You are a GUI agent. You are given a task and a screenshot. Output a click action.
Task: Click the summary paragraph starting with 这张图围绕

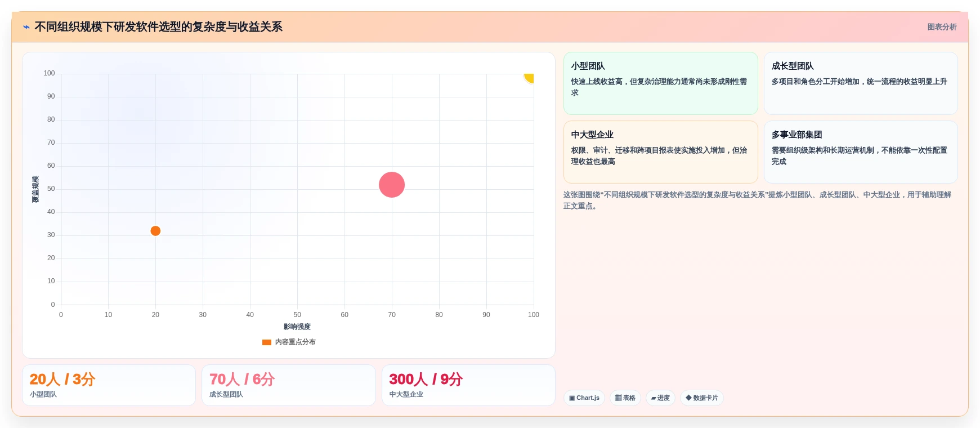point(757,200)
